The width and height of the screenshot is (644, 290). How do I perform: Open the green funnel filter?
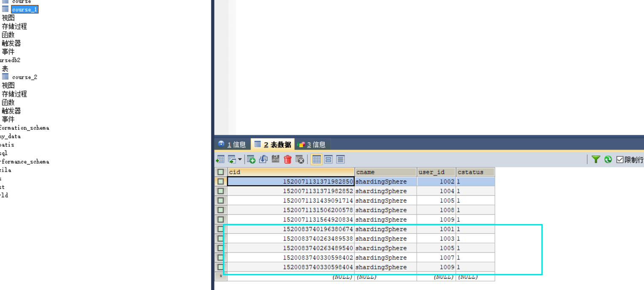click(596, 159)
